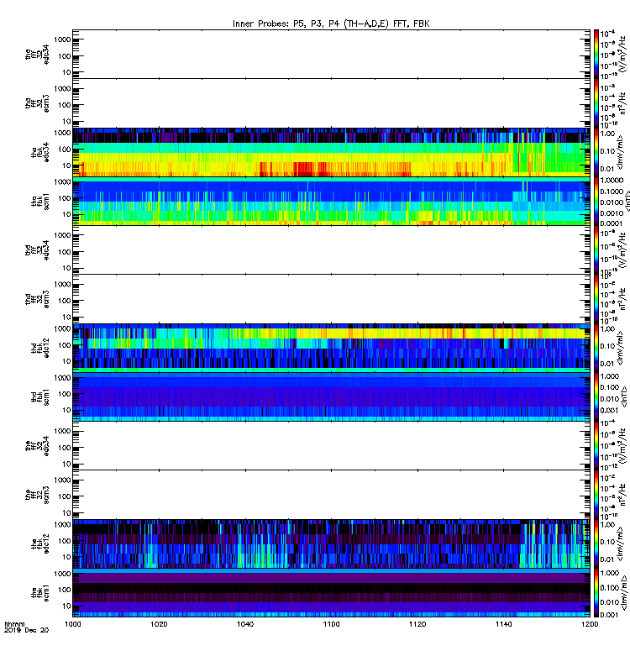This screenshot has width=630, height=672.
Task: Select the 'the fbk scm1' panel label
Action: 40,593
